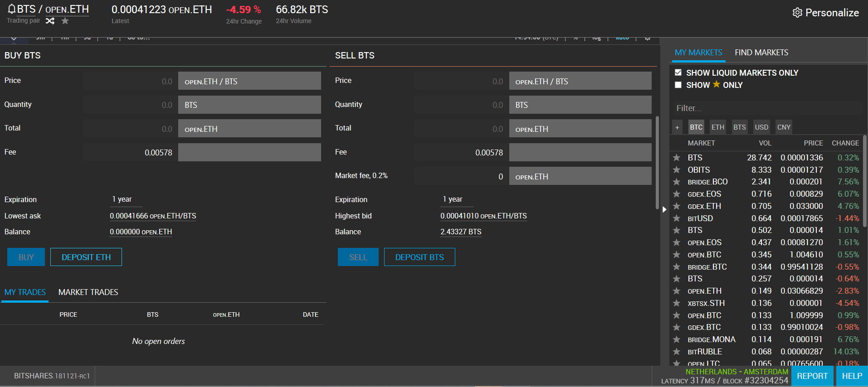Viewport: 868px width, 387px height.
Task: Open Help from the footer
Action: pyautogui.click(x=852, y=376)
